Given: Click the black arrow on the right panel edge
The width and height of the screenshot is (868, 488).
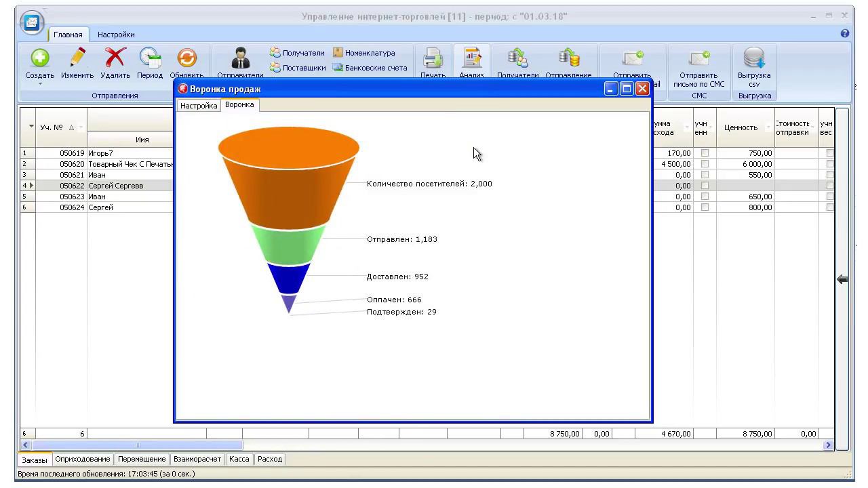Looking at the screenshot, I should click(842, 279).
